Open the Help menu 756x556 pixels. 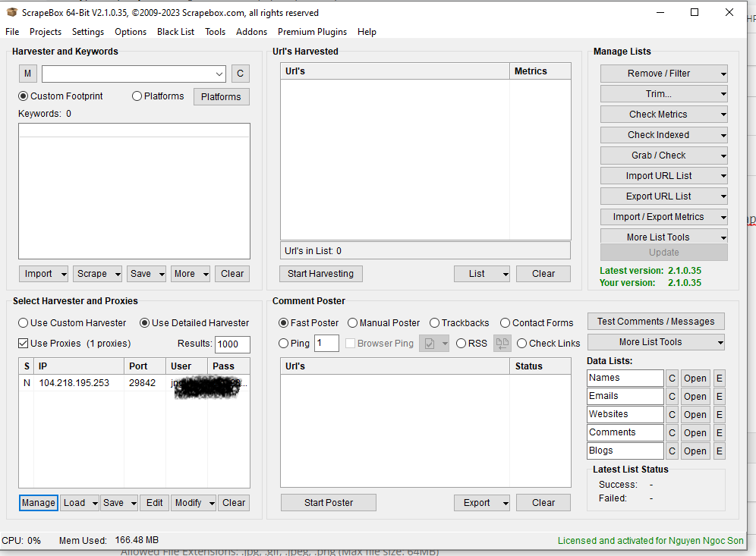[367, 32]
